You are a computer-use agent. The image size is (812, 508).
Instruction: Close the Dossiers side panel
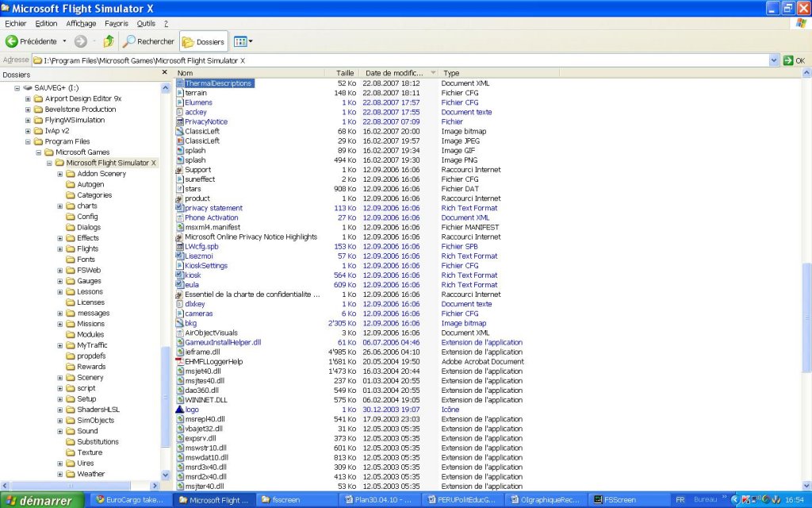click(165, 73)
